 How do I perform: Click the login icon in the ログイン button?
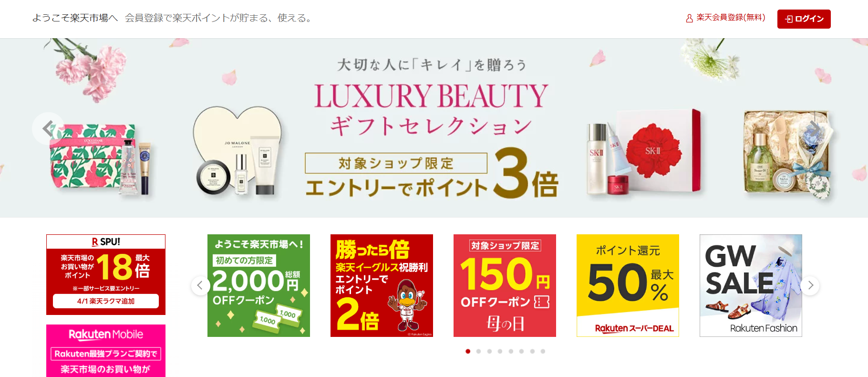789,19
